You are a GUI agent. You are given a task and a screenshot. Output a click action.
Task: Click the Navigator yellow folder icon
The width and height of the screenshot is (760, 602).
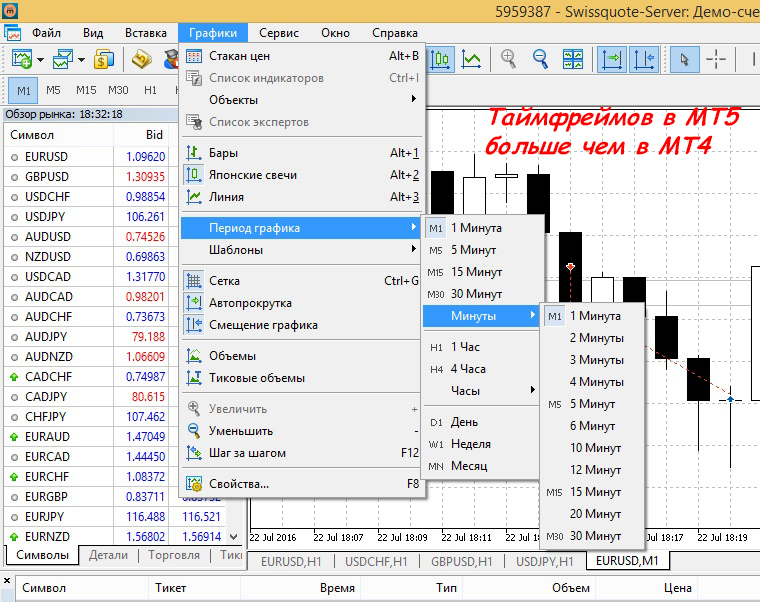coord(142,60)
